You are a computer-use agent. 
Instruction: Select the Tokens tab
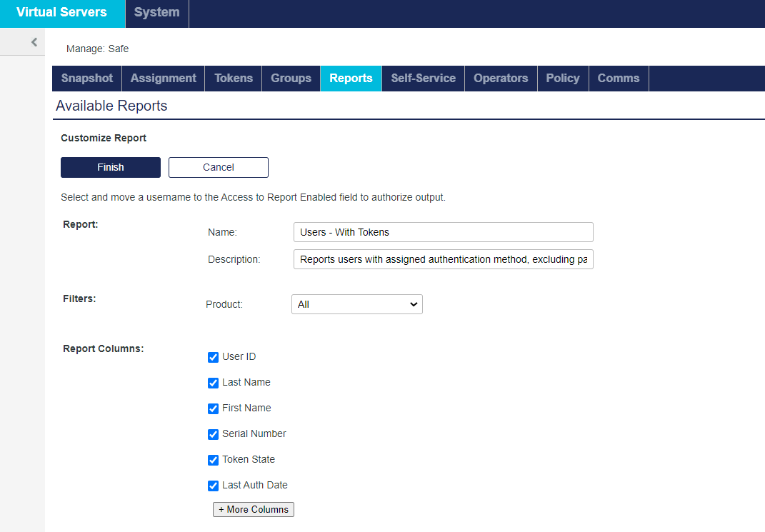[234, 79]
